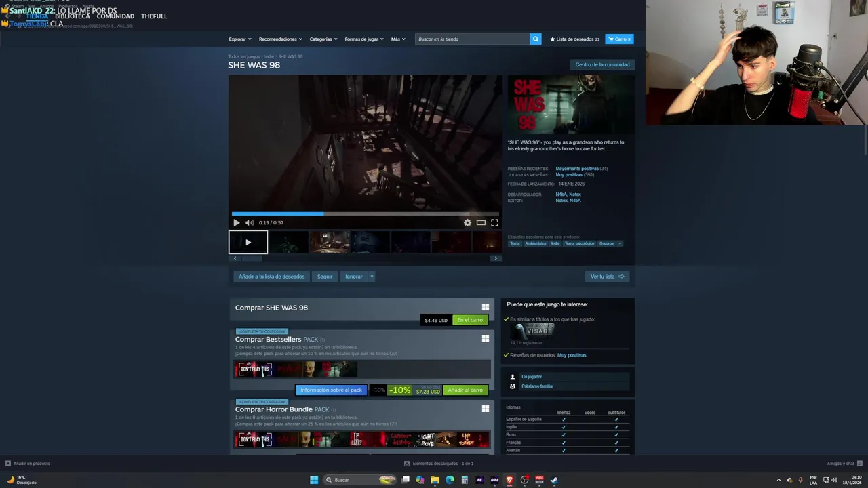Click the store search magnifier button
Image resolution: width=868 pixels, height=488 pixels.
[535, 39]
